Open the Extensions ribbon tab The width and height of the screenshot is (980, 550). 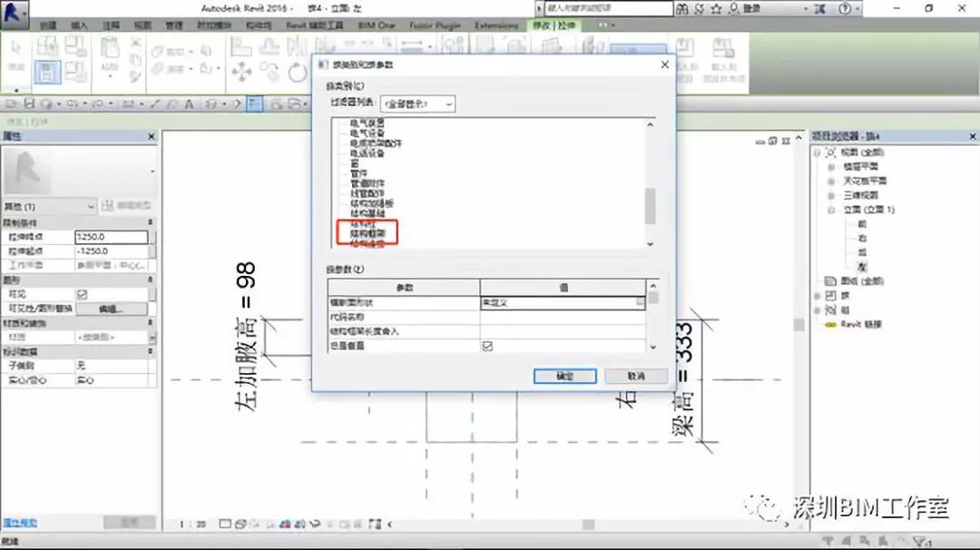click(x=496, y=25)
